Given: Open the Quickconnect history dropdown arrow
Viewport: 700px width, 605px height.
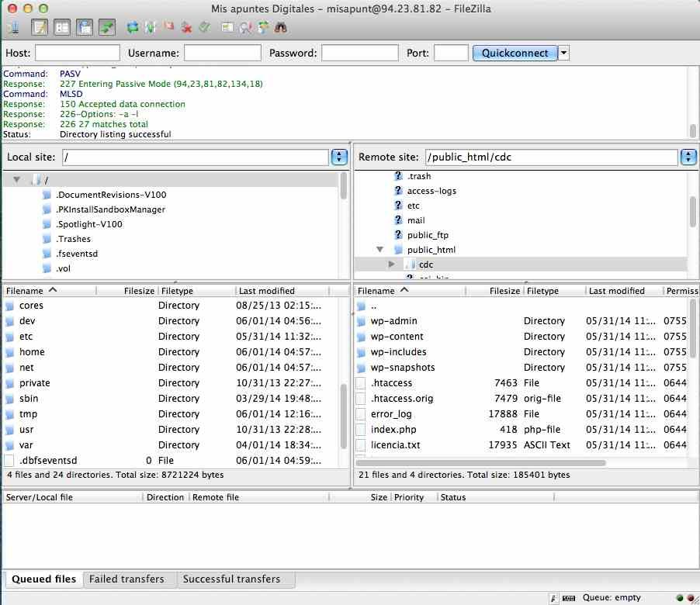Looking at the screenshot, I should click(564, 53).
